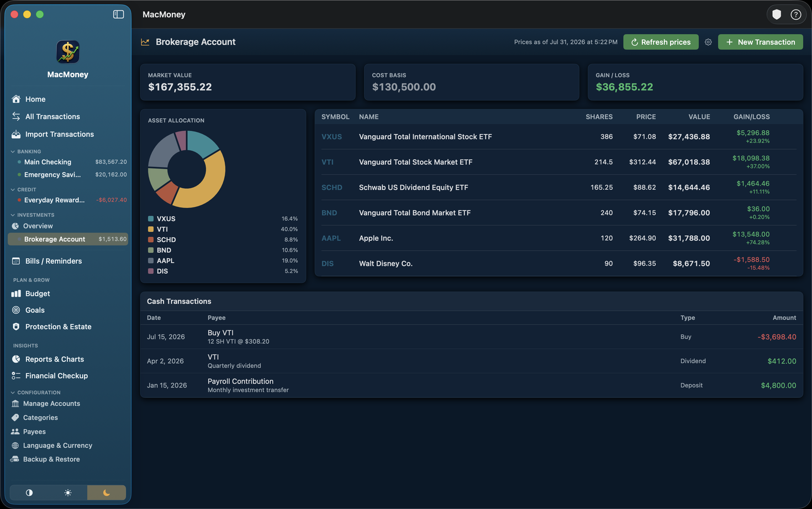Click VTI yellow legend swatch
Viewport: 812px width, 509px height.
pyautogui.click(x=151, y=229)
